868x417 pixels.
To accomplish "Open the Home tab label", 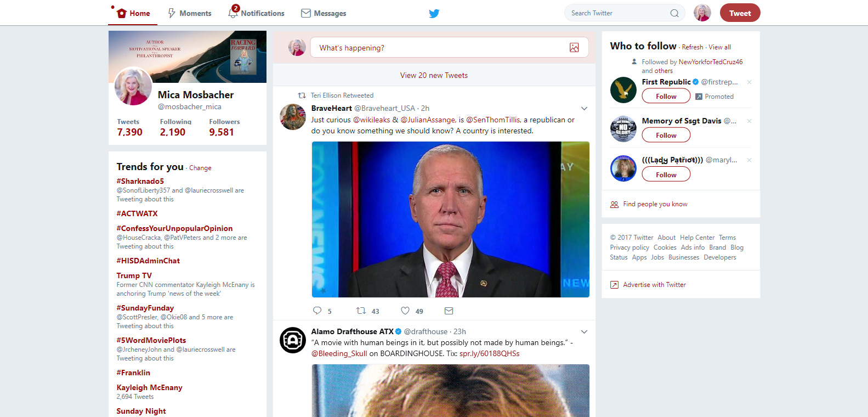I will point(140,13).
